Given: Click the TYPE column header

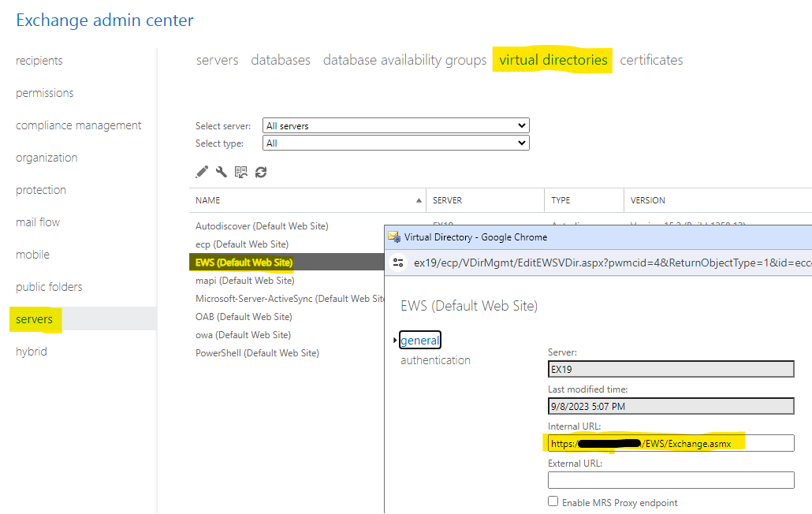Looking at the screenshot, I should [x=561, y=200].
